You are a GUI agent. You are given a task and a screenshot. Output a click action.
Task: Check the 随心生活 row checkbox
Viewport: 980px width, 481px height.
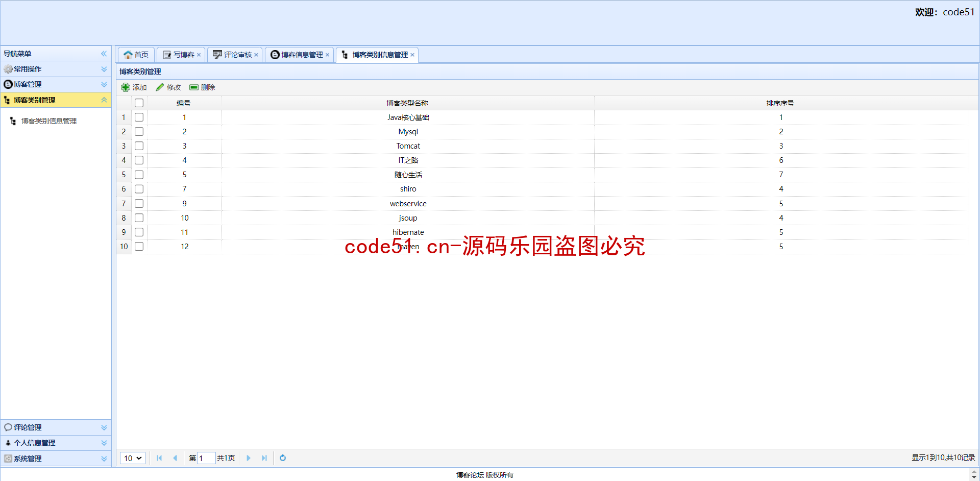139,175
